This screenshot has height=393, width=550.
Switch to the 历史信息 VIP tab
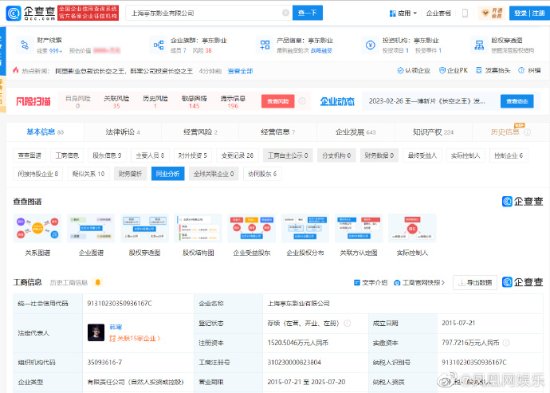click(510, 132)
